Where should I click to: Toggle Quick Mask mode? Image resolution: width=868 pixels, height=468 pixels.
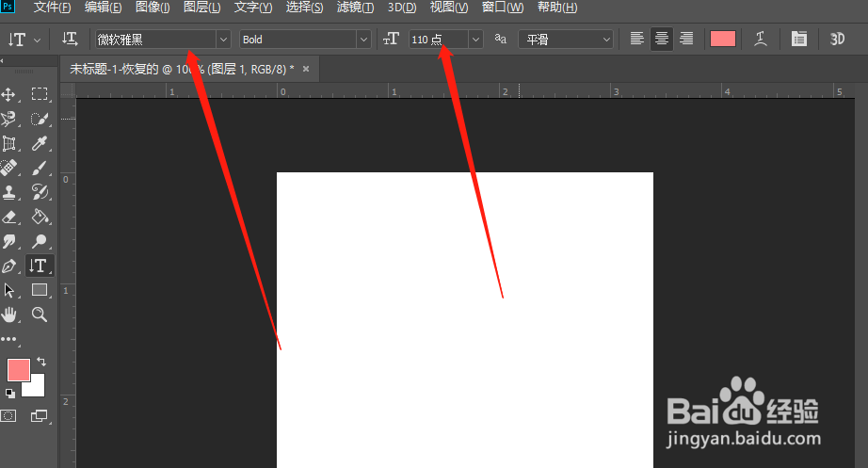click(x=8, y=415)
